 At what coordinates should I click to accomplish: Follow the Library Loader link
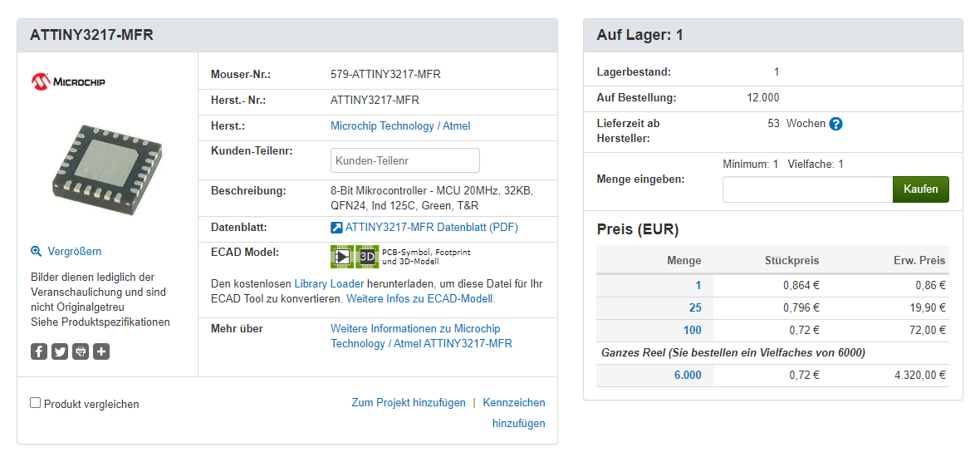coord(330,283)
